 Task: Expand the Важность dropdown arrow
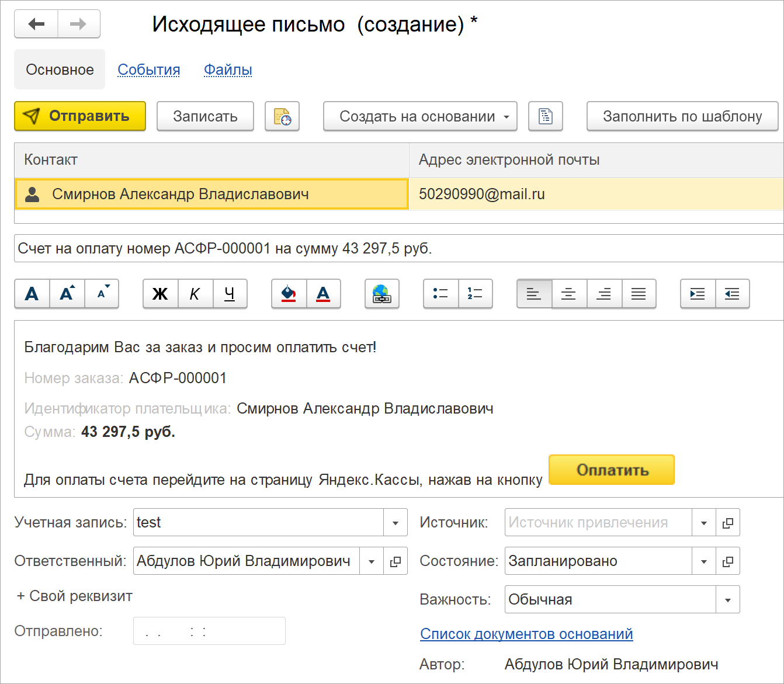(728, 600)
